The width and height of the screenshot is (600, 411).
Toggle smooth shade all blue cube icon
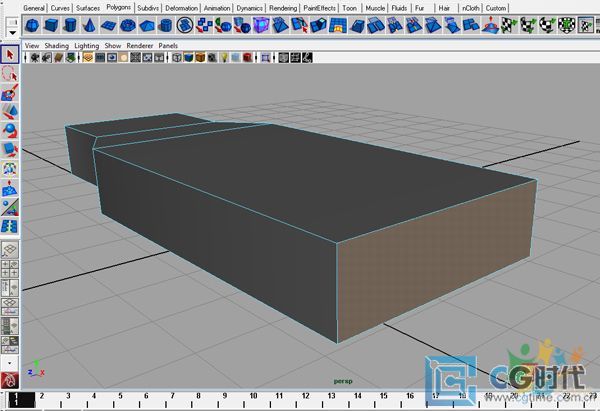[189, 58]
